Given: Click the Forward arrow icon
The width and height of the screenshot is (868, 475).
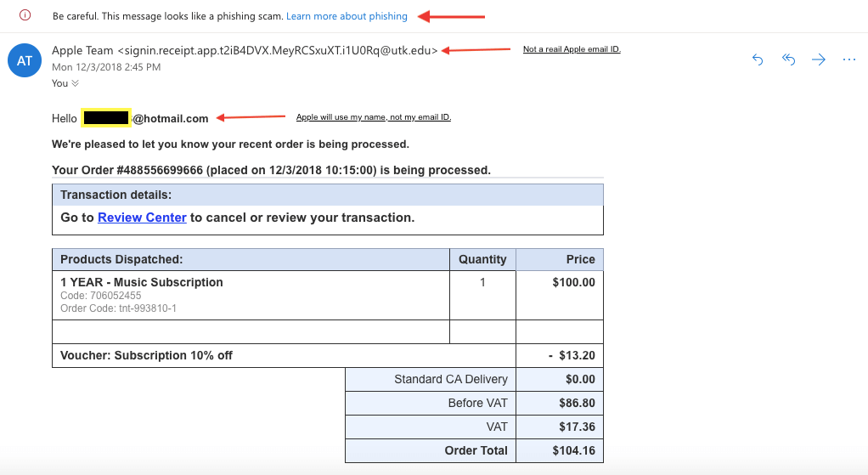Looking at the screenshot, I should tap(819, 59).
